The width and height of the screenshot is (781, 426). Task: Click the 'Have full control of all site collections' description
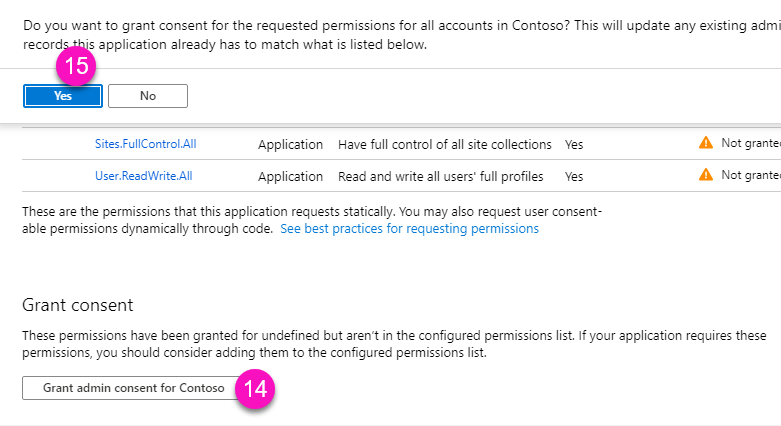(x=445, y=145)
